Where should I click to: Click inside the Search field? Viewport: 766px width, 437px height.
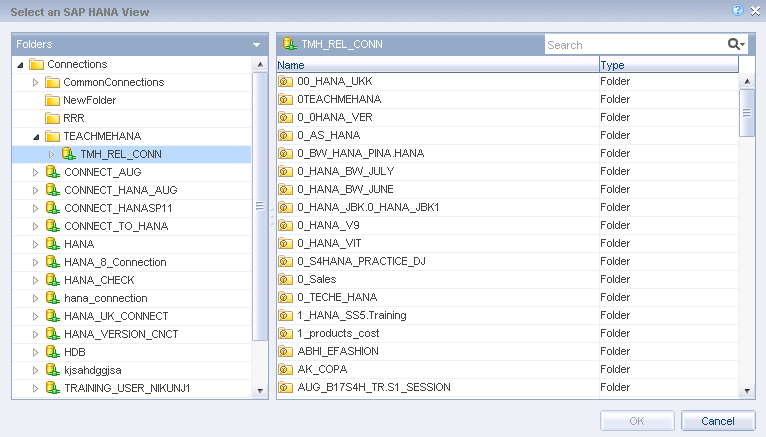click(x=635, y=45)
